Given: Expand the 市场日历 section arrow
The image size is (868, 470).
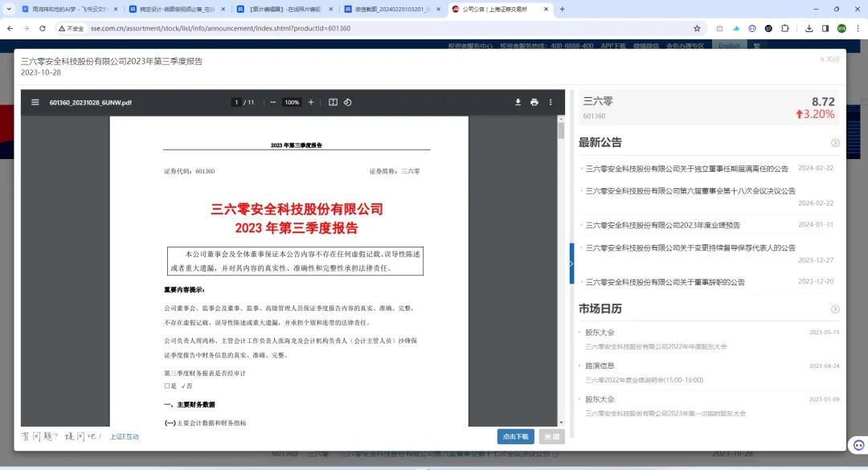Looking at the screenshot, I should coord(835,309).
